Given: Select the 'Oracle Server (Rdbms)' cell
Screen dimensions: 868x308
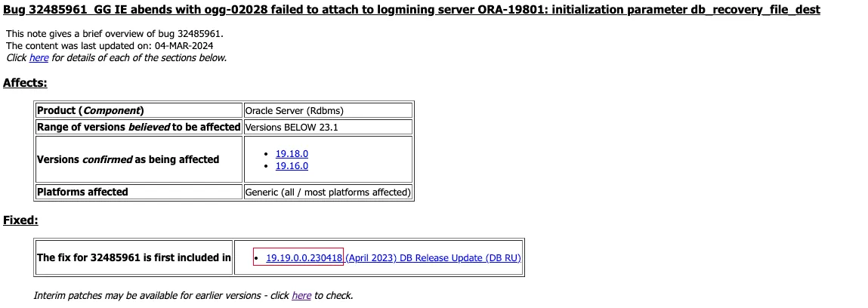Looking at the screenshot, I should click(295, 111).
